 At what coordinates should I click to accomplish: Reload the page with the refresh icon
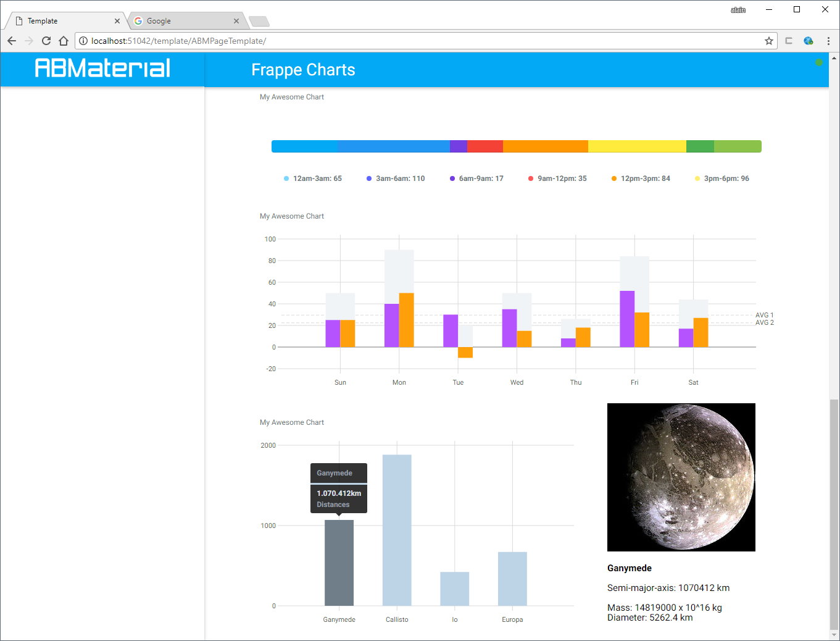[x=46, y=41]
